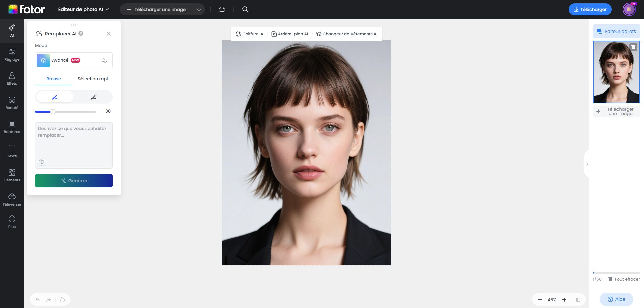Image resolution: width=644 pixels, height=308 pixels.
Task: Switch to the Brosse tab
Action: [x=53, y=79]
